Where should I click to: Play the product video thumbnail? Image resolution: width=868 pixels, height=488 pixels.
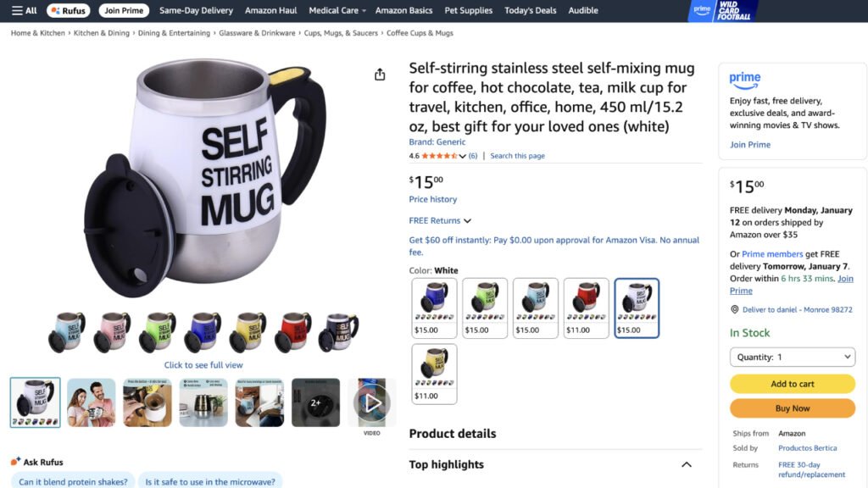pyautogui.click(x=372, y=402)
